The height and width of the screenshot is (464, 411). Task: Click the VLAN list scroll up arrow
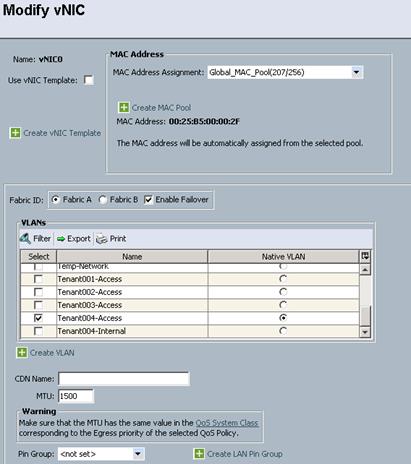[x=365, y=269]
